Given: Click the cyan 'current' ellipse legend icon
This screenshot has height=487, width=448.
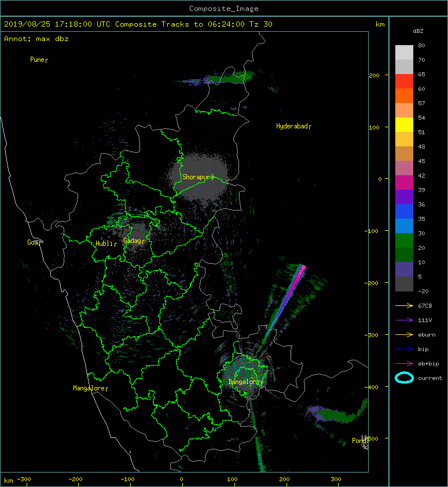Looking at the screenshot, I should (x=404, y=378).
